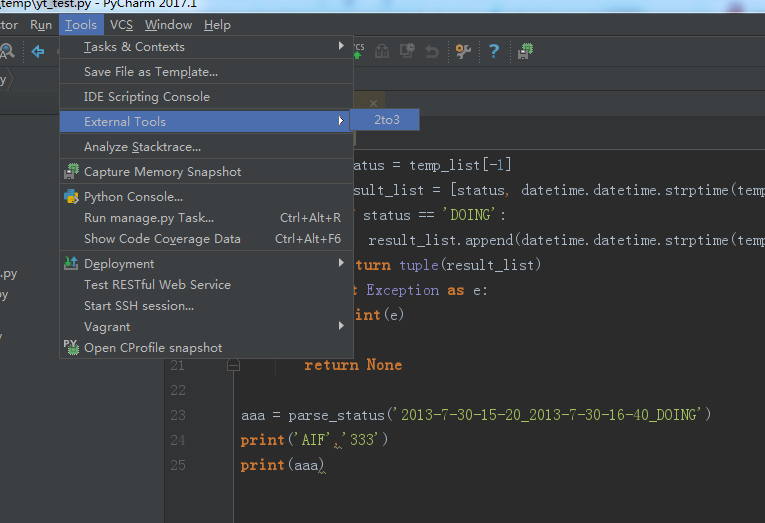Click 'Exception as e:' code text
The image size is (765, 523).
click(426, 290)
